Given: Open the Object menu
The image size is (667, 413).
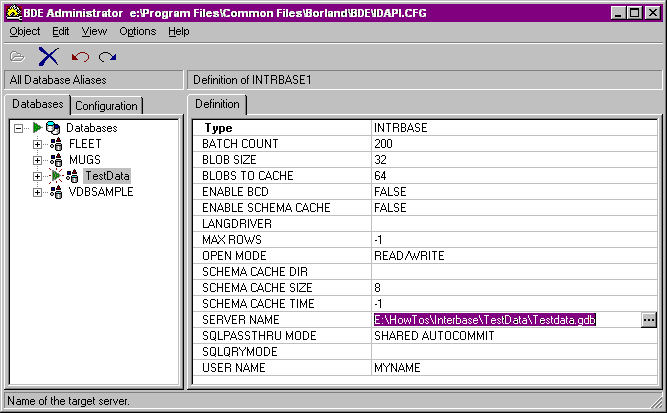Looking at the screenshot, I should click(x=25, y=31).
